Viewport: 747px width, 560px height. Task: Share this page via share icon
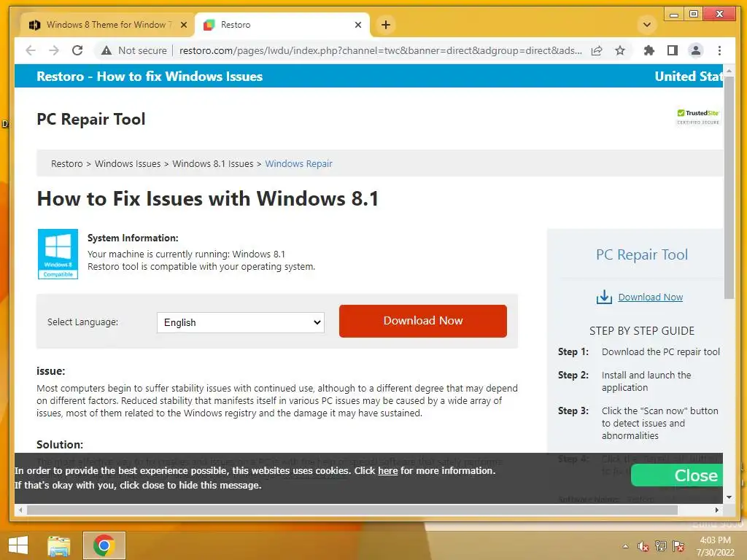(x=597, y=50)
